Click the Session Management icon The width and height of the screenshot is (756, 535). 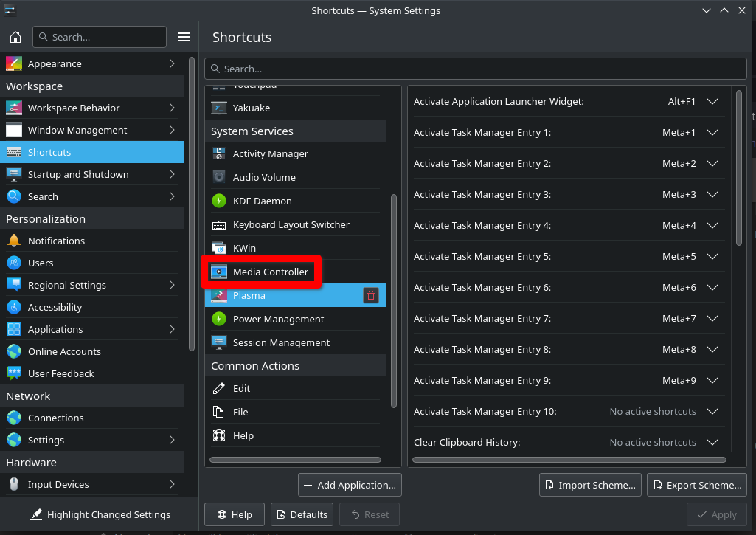(219, 342)
